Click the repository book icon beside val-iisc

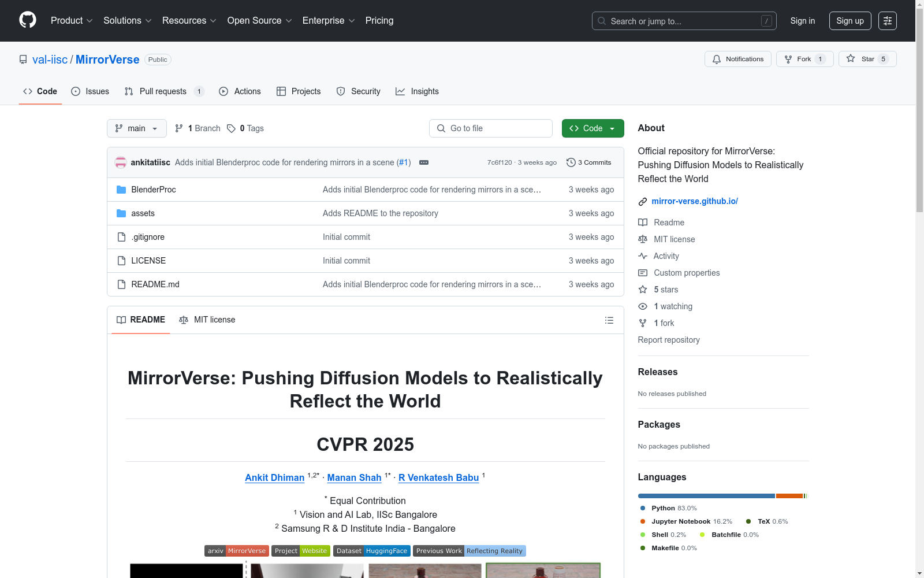[x=23, y=60]
